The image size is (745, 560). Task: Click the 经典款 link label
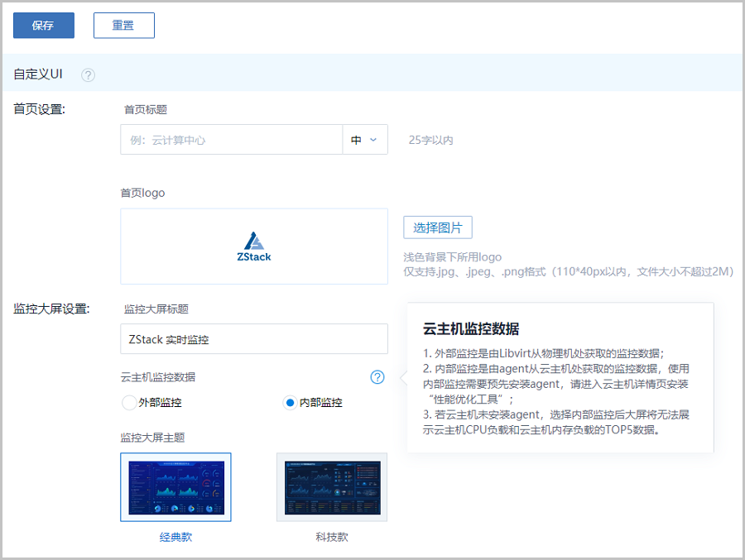coord(175,535)
